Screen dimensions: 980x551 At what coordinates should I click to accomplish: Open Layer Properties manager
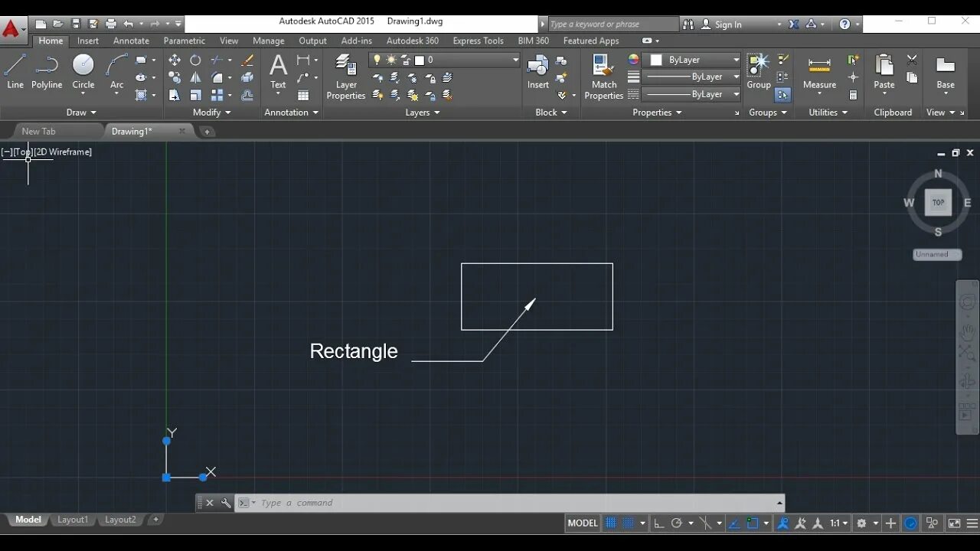[346, 77]
